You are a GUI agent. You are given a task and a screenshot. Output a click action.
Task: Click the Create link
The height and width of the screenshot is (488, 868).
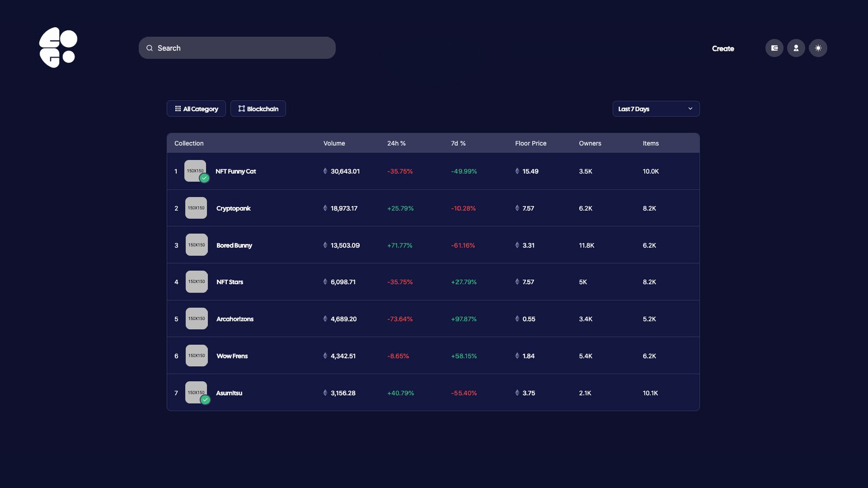coord(723,49)
